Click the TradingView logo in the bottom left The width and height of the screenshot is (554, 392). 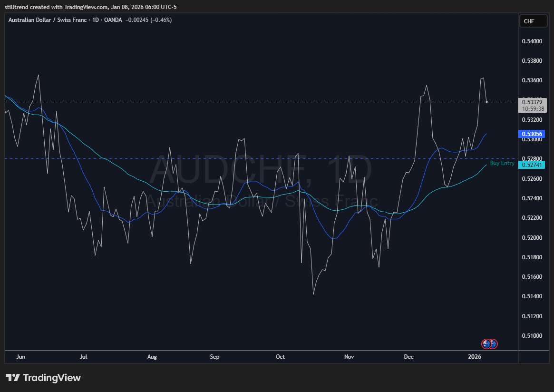point(43,377)
